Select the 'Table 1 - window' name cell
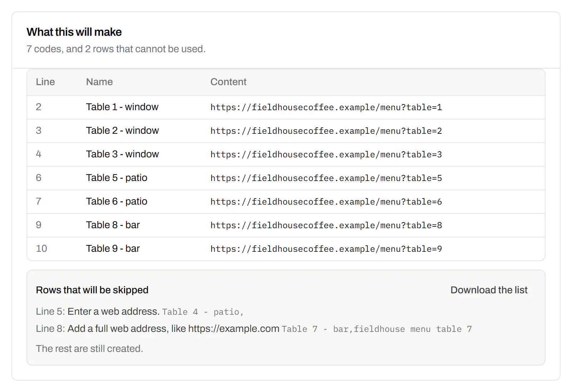The image size is (572, 392). [122, 107]
